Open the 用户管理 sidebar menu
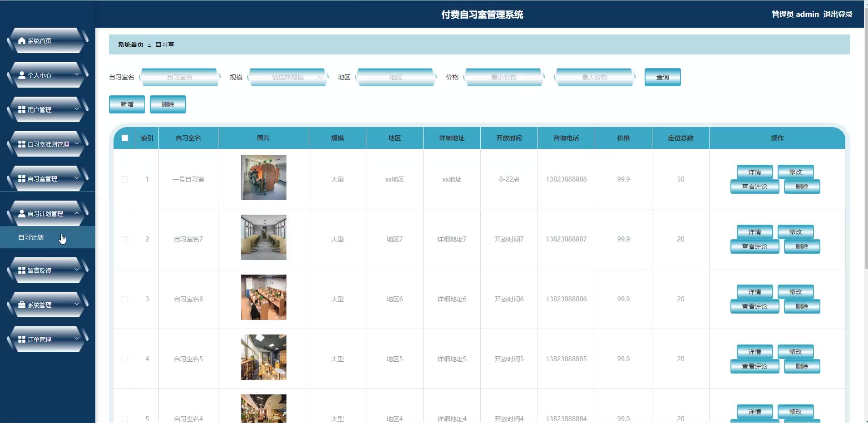 (48, 110)
